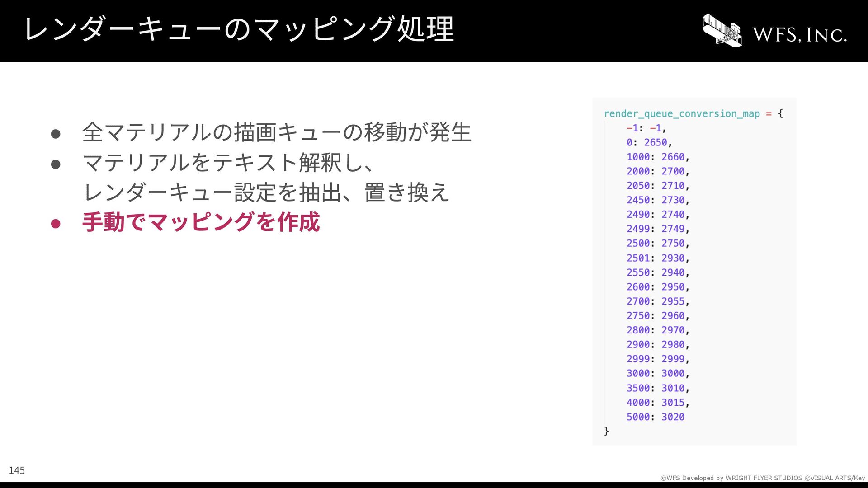Click the closing brace of the code block
This screenshot has width=868, height=488.
(x=607, y=432)
